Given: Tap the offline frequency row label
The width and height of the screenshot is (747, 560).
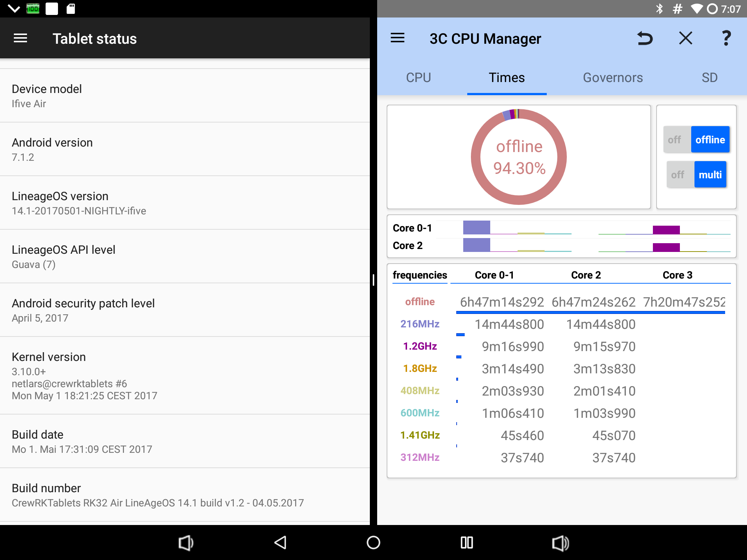Looking at the screenshot, I should tap(420, 302).
